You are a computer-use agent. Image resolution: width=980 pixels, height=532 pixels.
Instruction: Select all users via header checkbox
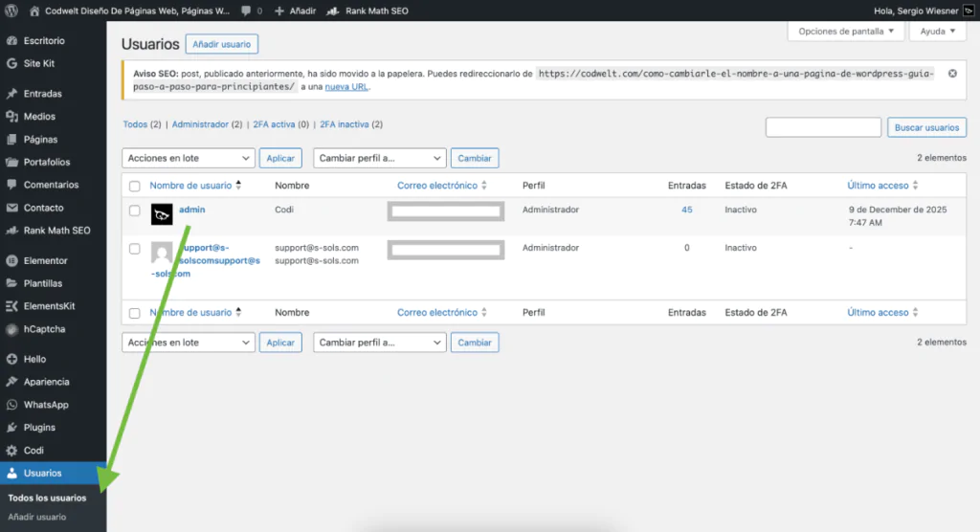point(134,186)
